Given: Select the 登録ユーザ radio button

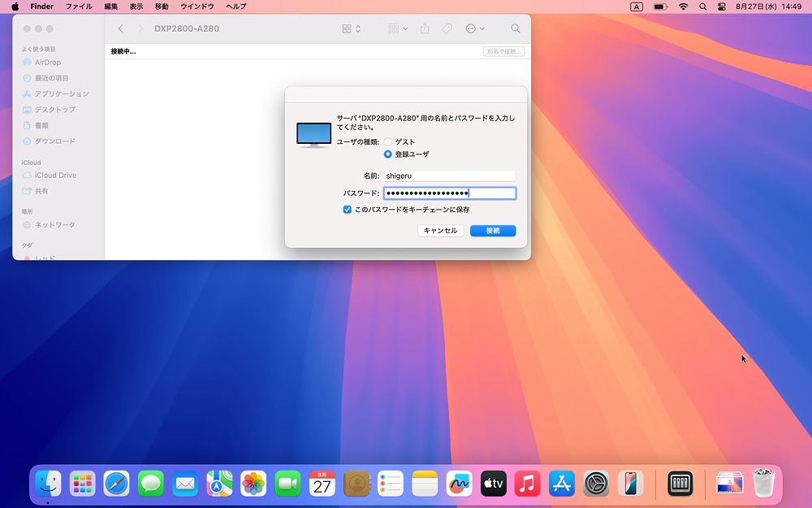Looking at the screenshot, I should click(388, 154).
